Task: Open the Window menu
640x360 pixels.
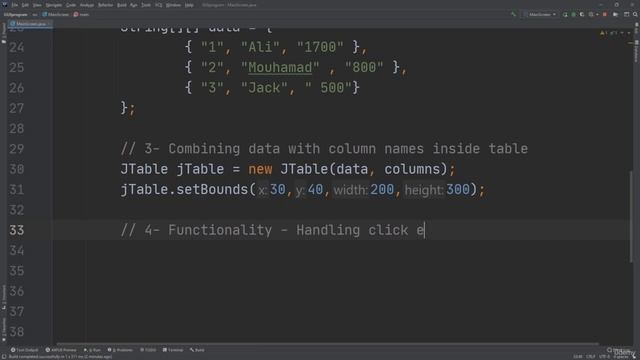Action: click(x=173, y=5)
